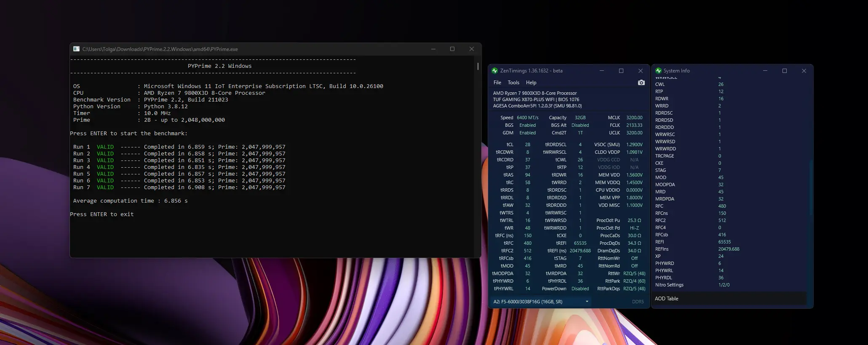Click 'Python 3.8.12' in the console
The height and width of the screenshot is (345, 868).
click(166, 107)
